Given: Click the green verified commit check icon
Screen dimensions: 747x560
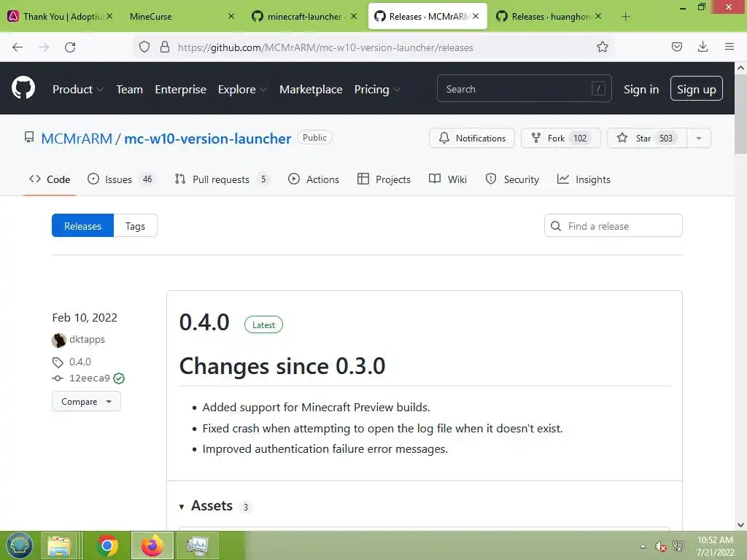Looking at the screenshot, I should click(119, 378).
